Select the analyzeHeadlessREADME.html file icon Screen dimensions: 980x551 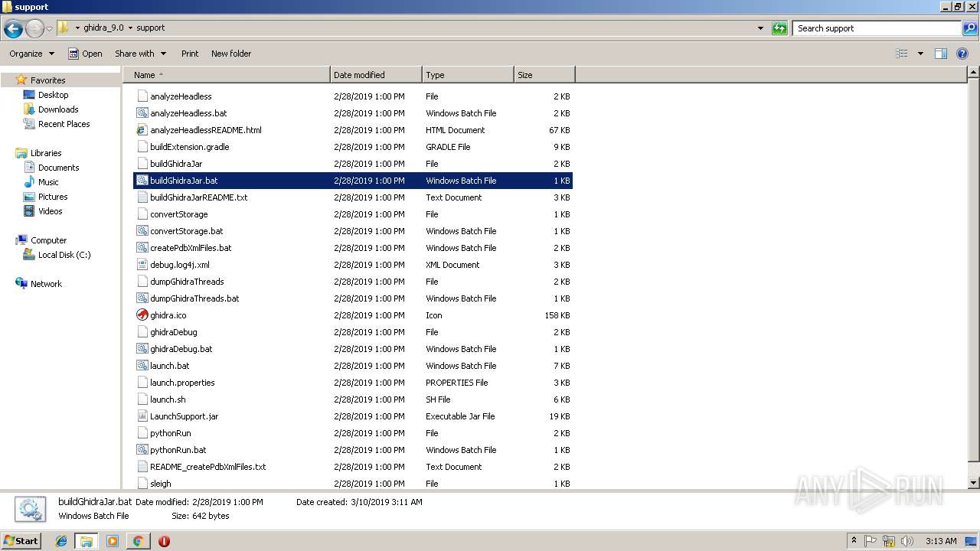coord(142,130)
